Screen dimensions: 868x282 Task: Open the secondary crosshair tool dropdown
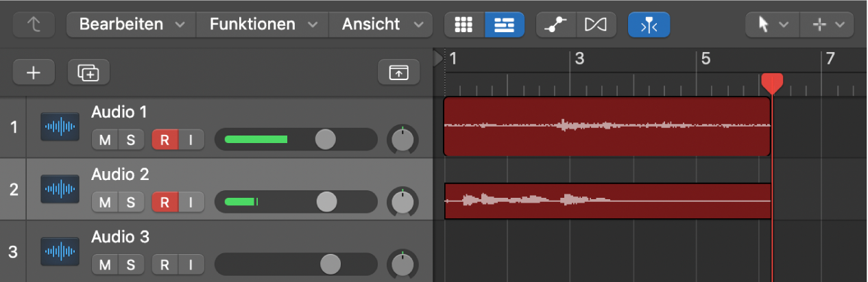click(x=828, y=25)
